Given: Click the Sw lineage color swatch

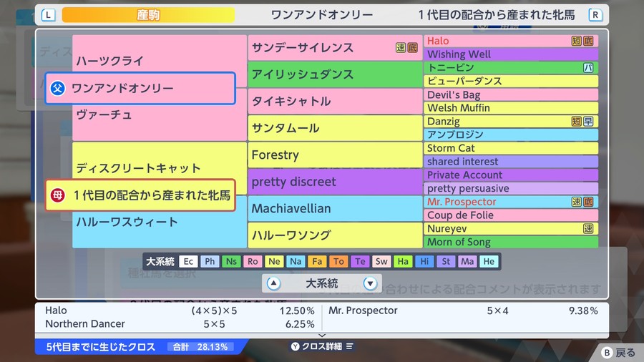Looking at the screenshot, I should pos(381,261).
